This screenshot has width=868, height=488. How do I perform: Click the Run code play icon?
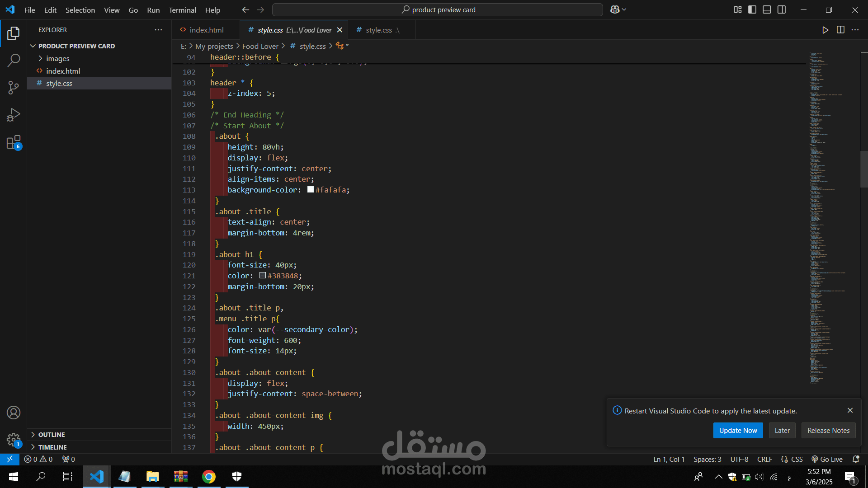coord(825,30)
